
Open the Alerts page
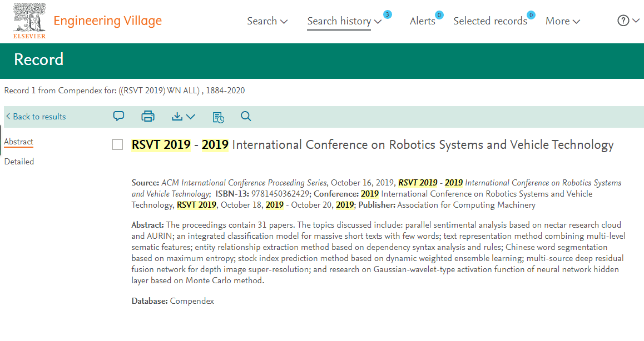click(422, 21)
